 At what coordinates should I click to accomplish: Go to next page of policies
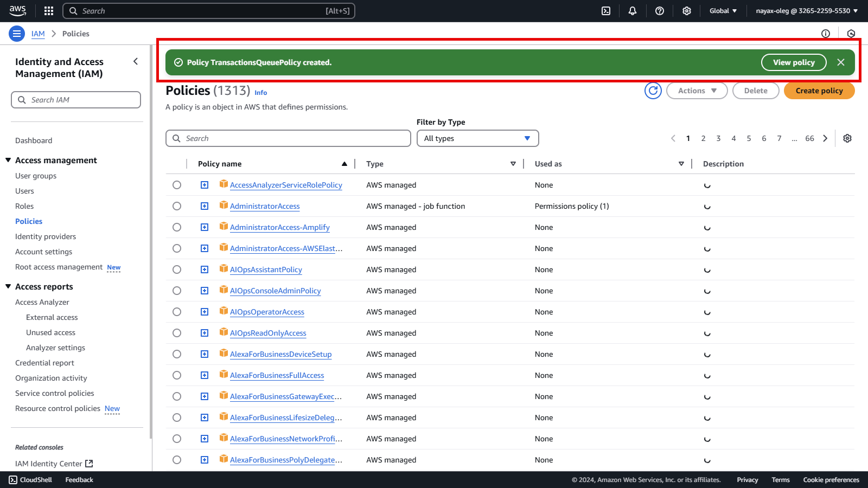[x=825, y=138]
